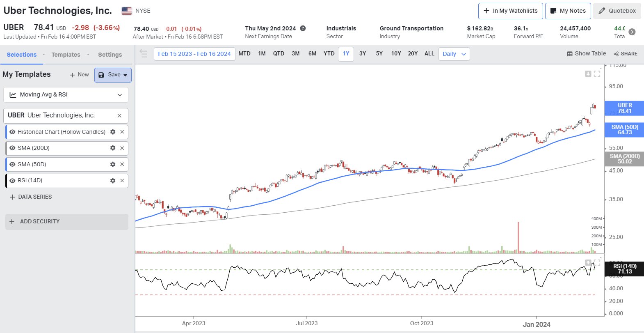Open the Daily frequency dropdown
The height and width of the screenshot is (333, 644).
454,54
